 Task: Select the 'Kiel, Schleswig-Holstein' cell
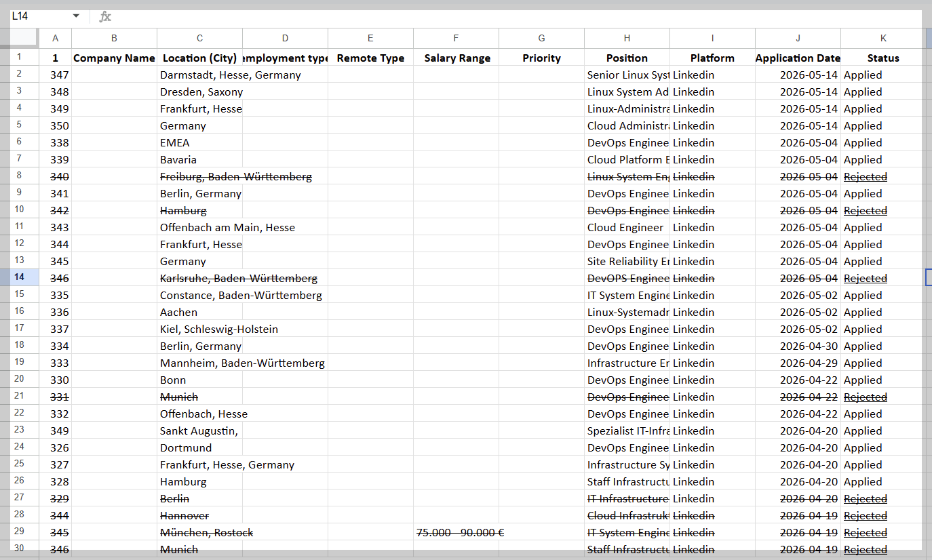199,329
